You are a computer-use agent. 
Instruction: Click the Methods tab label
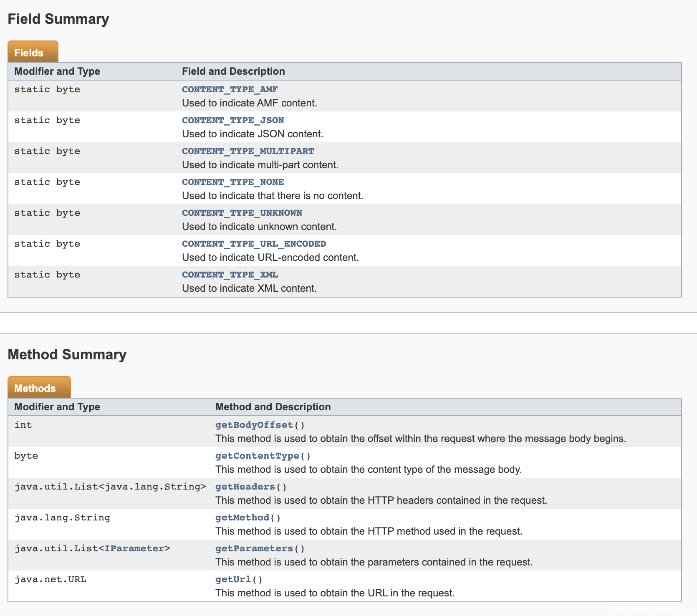(35, 389)
